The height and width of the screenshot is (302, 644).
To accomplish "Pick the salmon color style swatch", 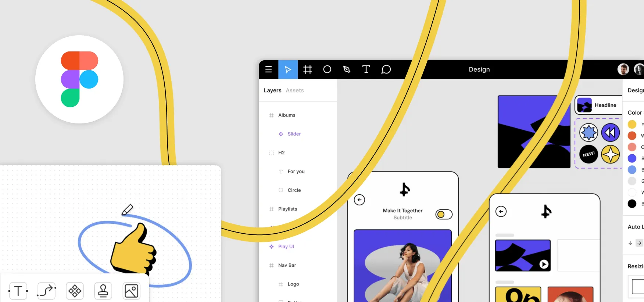I will [x=632, y=147].
